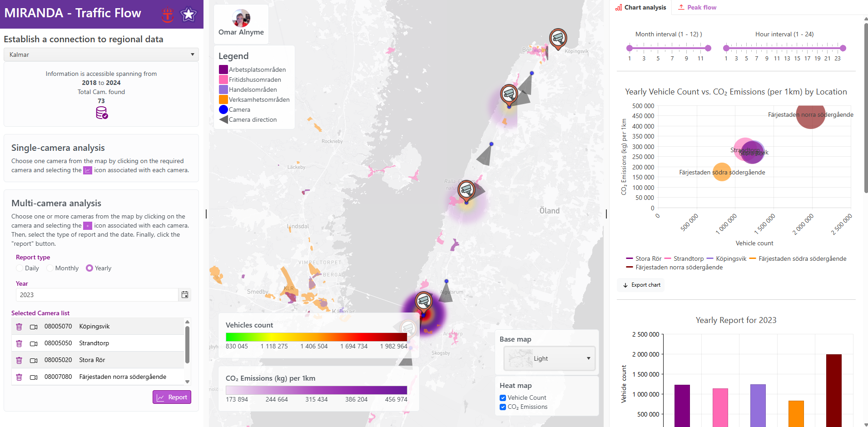Click video camera icon for Stora Rör row
Image resolution: width=868 pixels, height=427 pixels.
pyautogui.click(x=34, y=360)
